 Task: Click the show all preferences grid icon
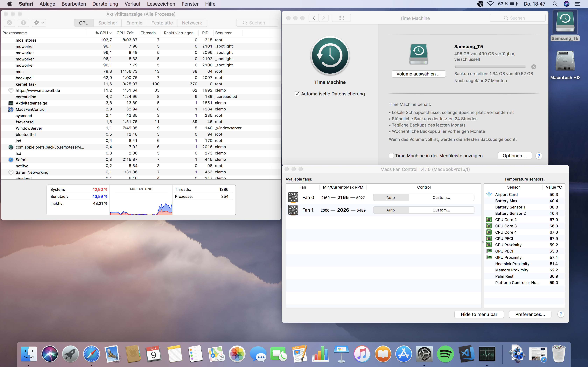(341, 18)
